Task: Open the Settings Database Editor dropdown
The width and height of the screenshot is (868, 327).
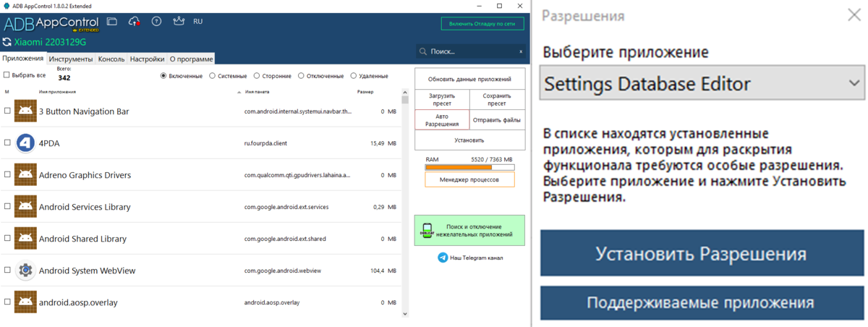Action: (702, 84)
